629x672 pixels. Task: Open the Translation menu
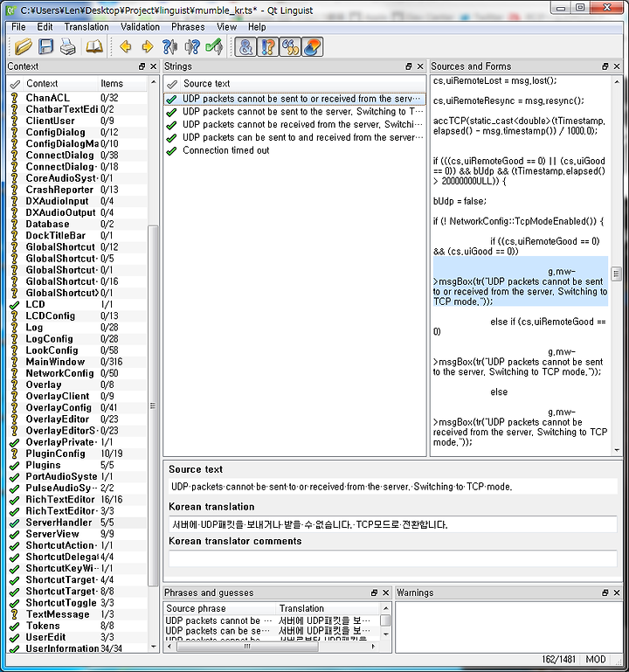pyautogui.click(x=86, y=27)
